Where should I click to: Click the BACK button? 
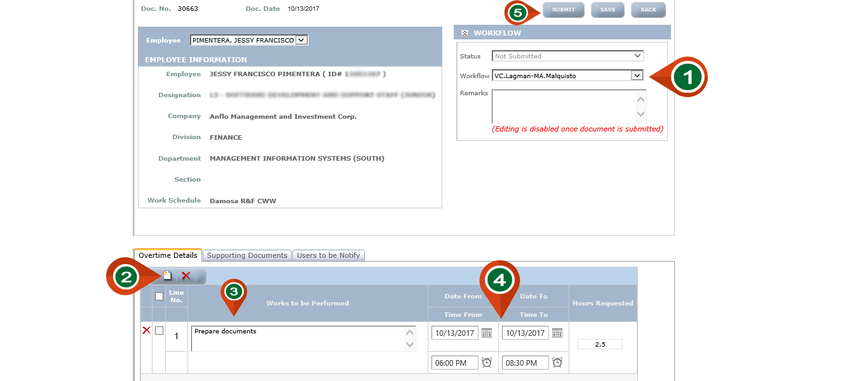point(648,10)
